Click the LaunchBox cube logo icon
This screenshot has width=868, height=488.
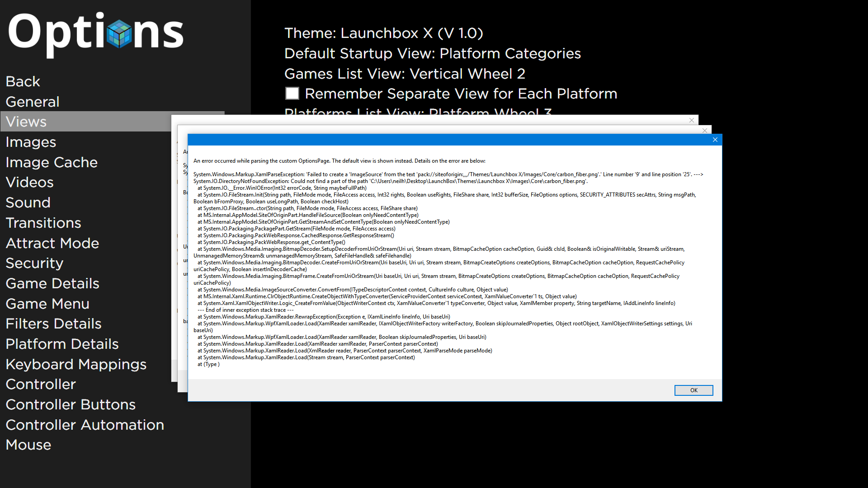(x=119, y=33)
